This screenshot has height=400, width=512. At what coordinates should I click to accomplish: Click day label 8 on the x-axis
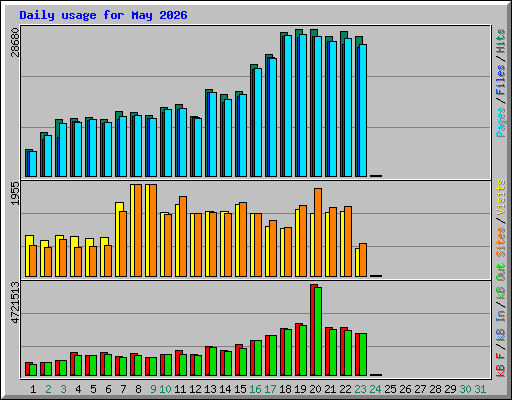coord(138,389)
